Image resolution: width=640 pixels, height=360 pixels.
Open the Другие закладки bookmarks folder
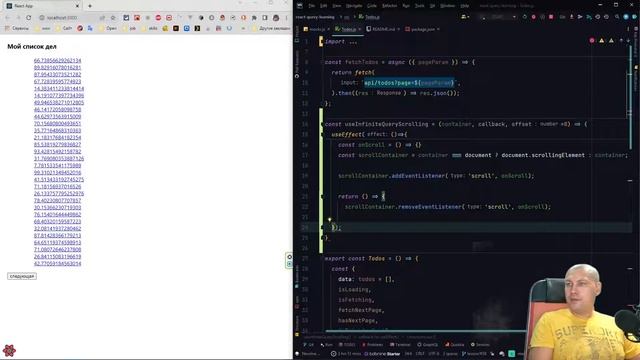point(271,28)
